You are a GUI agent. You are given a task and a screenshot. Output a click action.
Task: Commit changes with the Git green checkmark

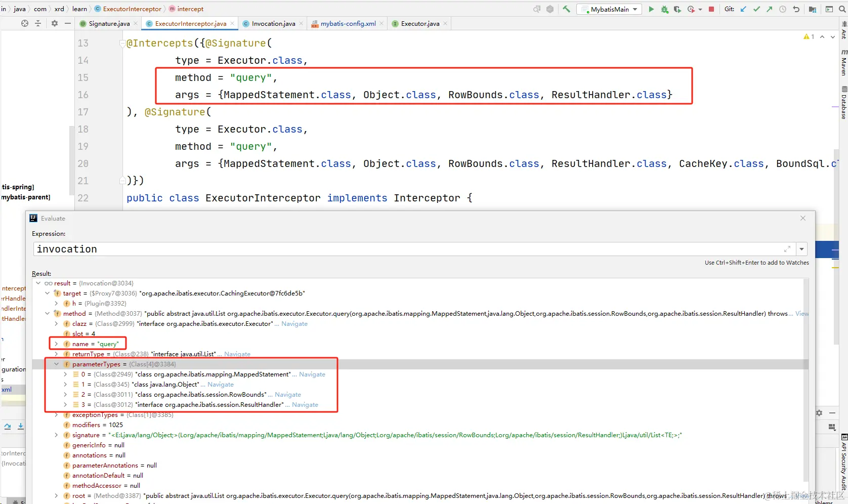(x=756, y=9)
